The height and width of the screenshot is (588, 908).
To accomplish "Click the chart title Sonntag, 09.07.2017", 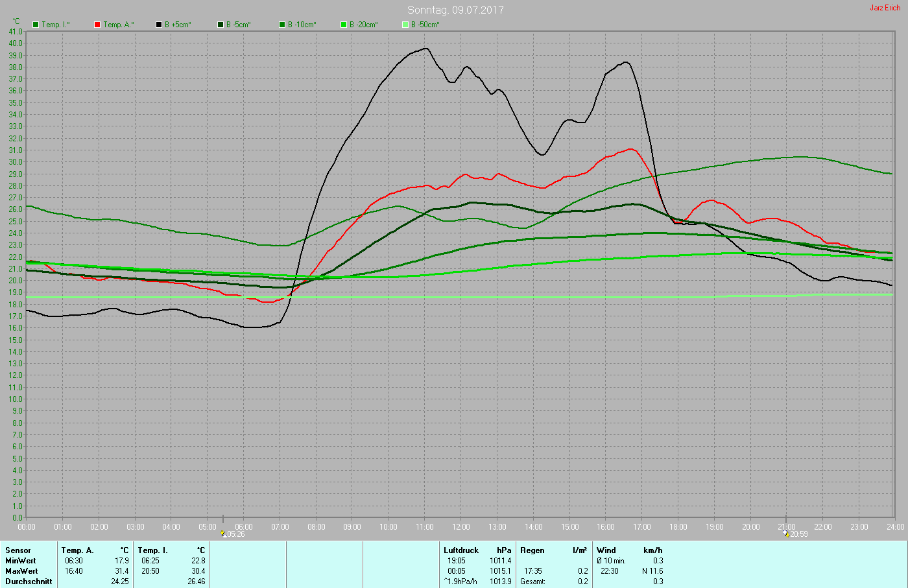I will tap(455, 10).
